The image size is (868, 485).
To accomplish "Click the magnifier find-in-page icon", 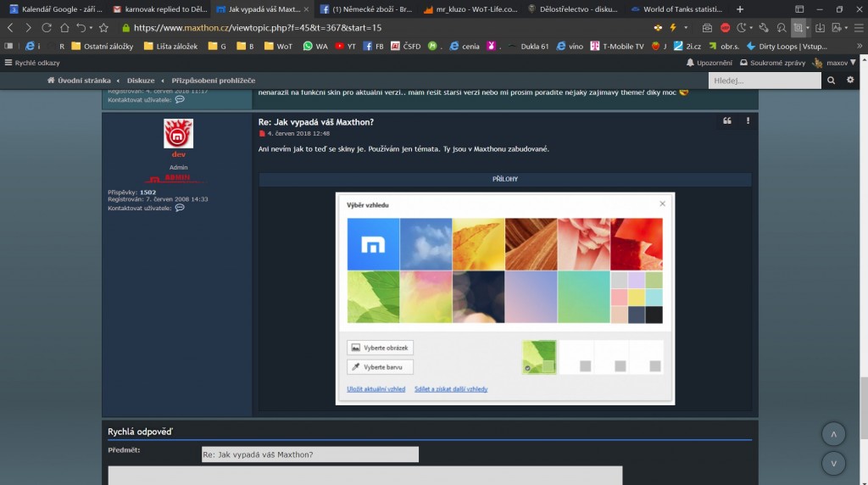I will tap(781, 28).
